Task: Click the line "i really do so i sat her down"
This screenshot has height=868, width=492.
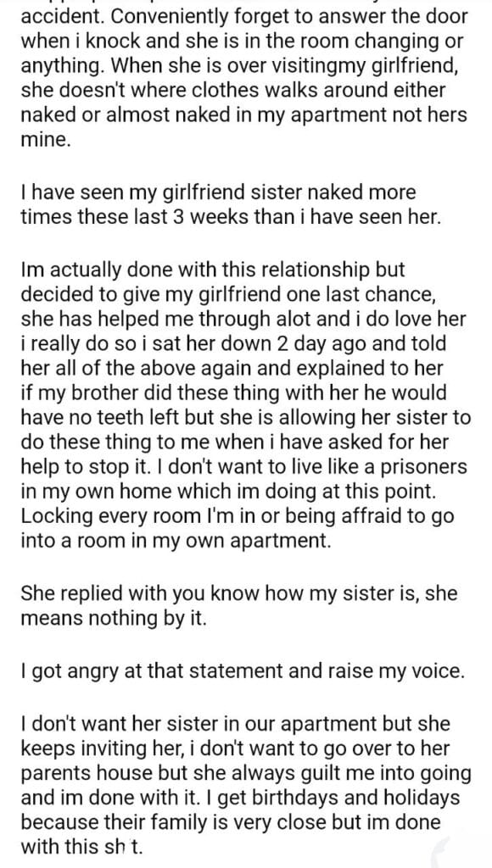Action: (x=233, y=343)
